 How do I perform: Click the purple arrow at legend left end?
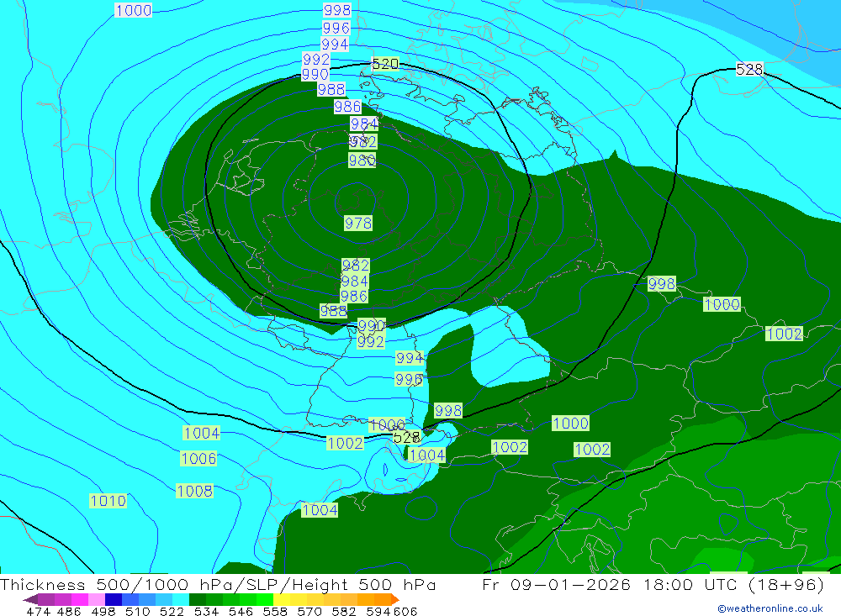pos(30,599)
